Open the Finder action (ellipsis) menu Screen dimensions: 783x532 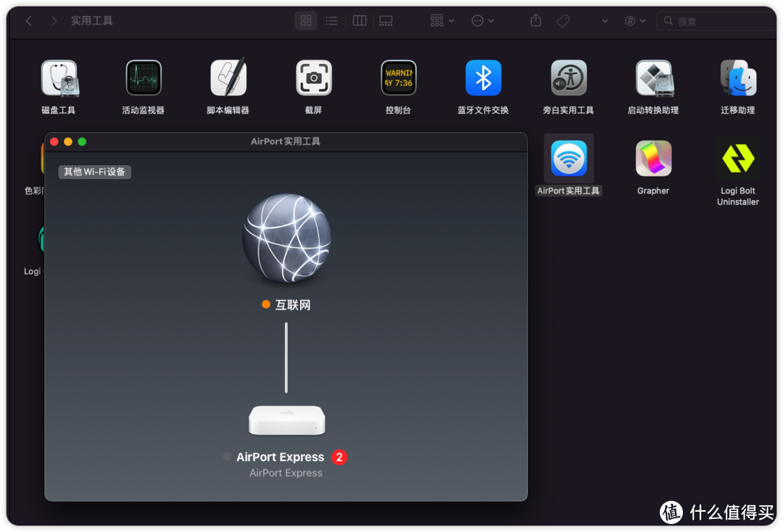[x=482, y=20]
